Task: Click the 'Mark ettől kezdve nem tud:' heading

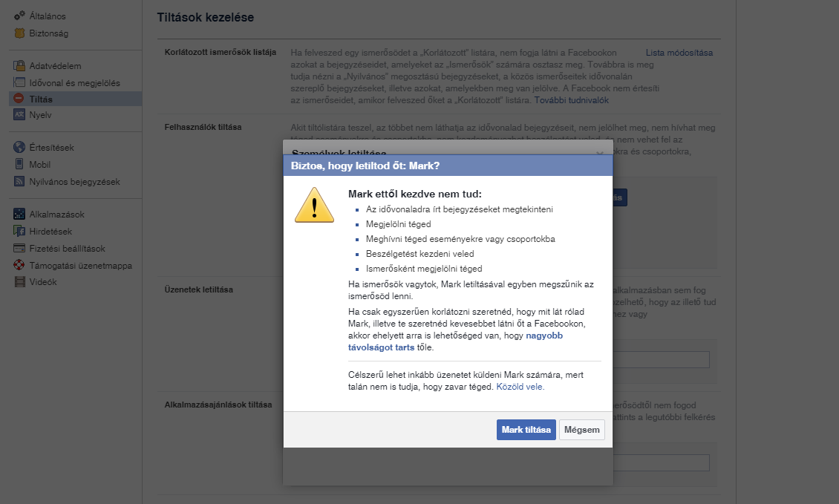Action: click(x=415, y=194)
